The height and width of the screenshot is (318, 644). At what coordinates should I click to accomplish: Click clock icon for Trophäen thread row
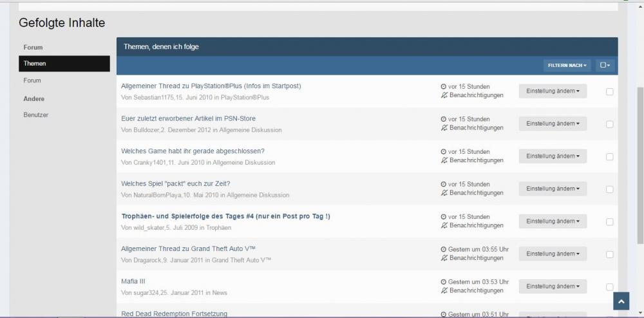click(443, 217)
